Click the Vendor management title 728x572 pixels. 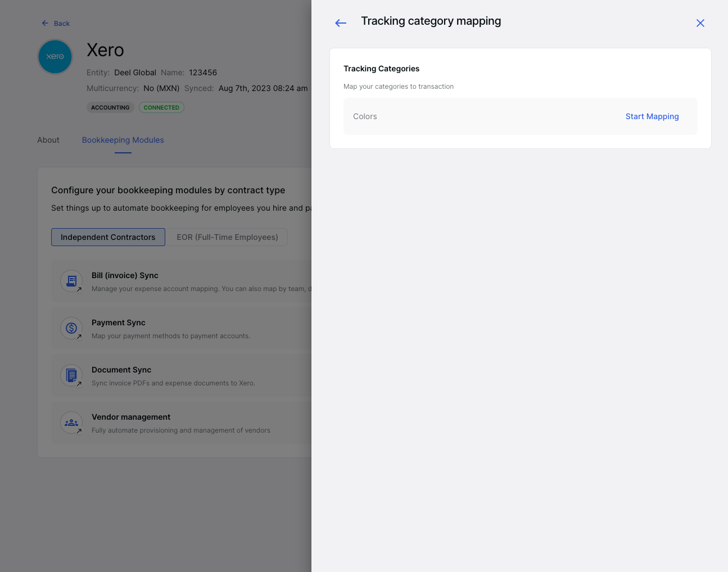click(131, 417)
